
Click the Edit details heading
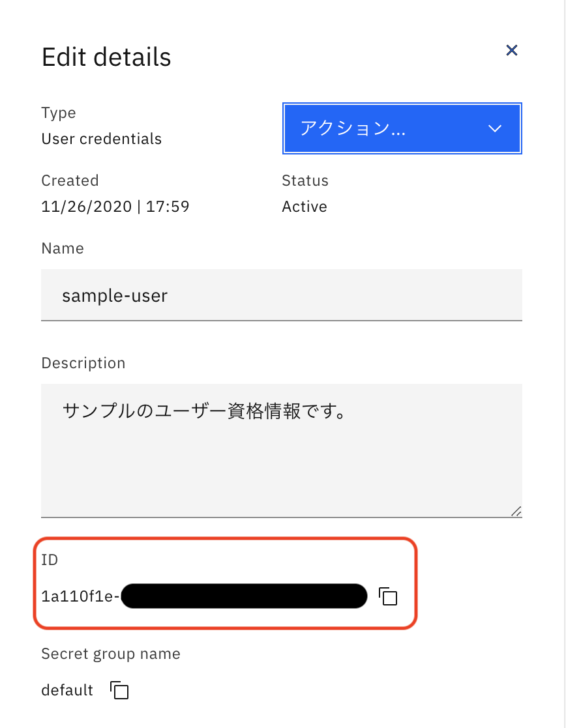[x=106, y=57]
